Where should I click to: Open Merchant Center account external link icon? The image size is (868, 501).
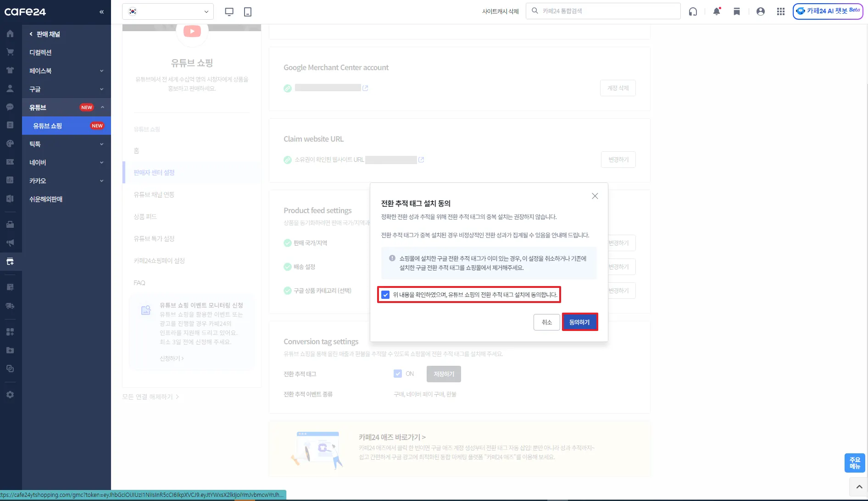coord(365,88)
